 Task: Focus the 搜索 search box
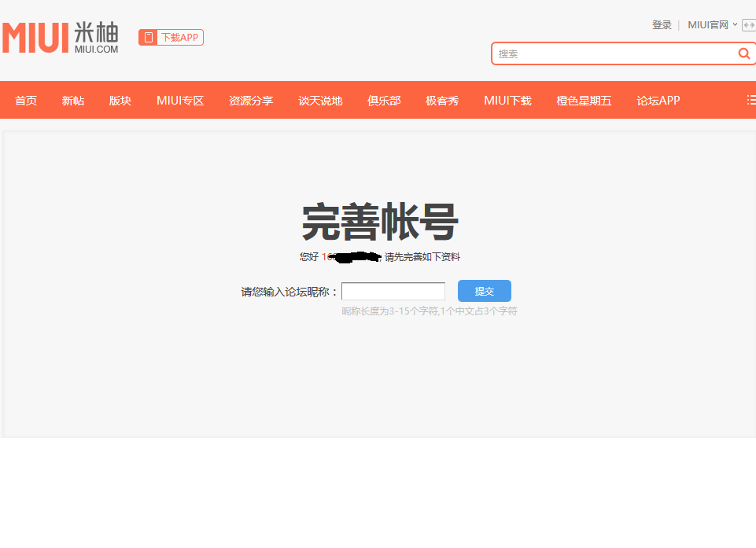(x=614, y=53)
